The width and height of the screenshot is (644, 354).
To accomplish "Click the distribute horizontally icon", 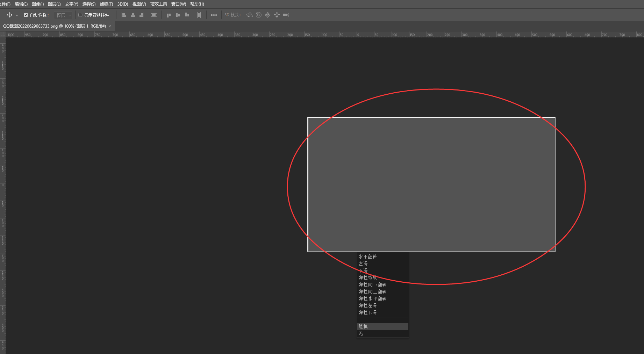I will click(199, 15).
